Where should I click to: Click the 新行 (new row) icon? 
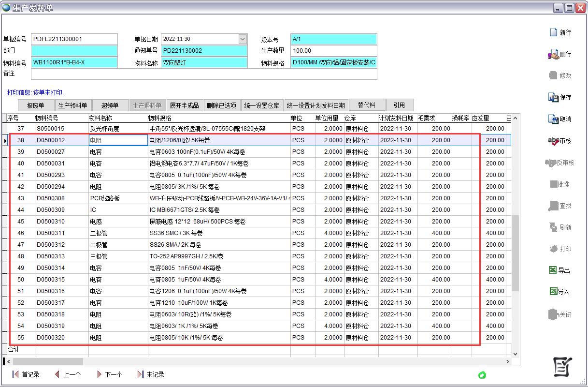554,32
